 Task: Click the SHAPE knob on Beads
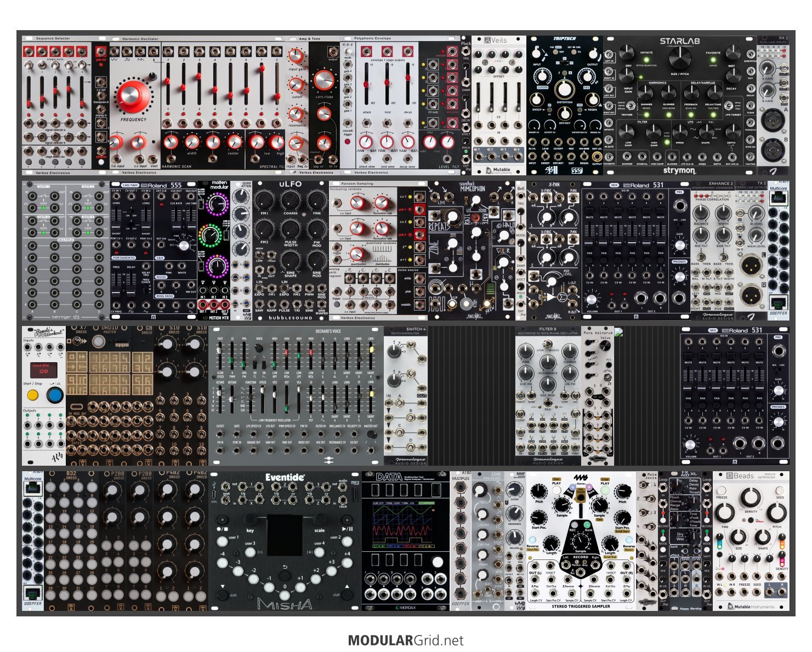coord(763,537)
